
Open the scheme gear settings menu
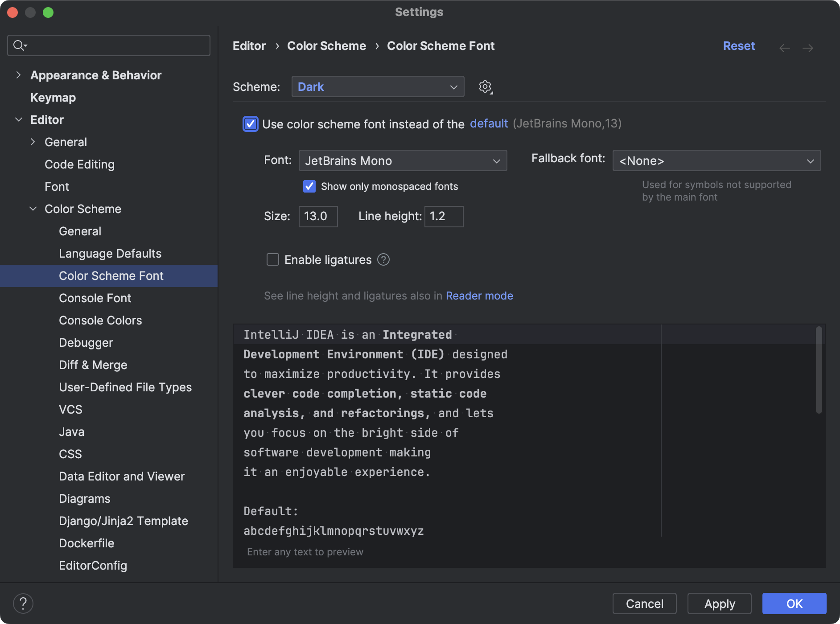(x=485, y=86)
